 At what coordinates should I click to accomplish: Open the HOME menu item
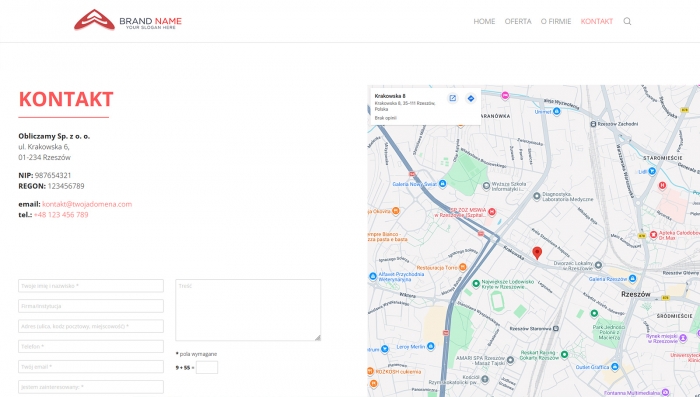pyautogui.click(x=484, y=21)
